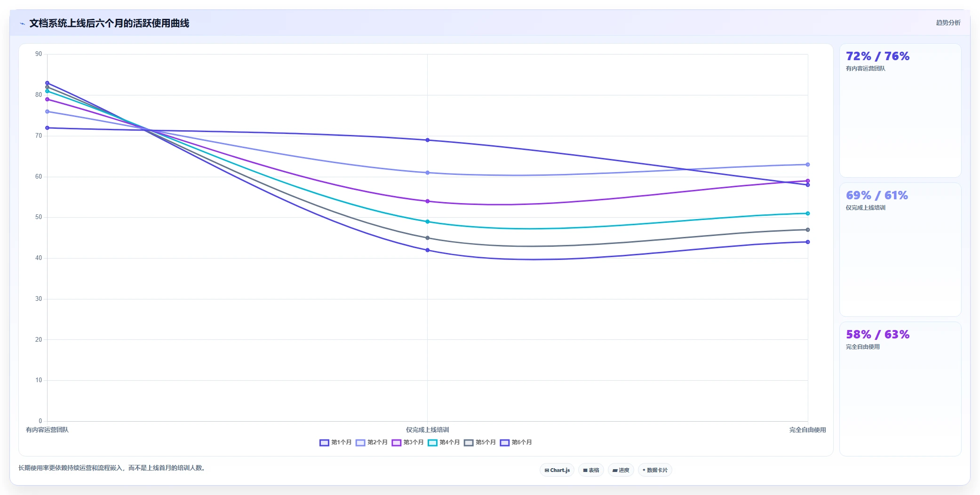Select 第5个月 point at 完全自由使用 (47)
980x495 pixels.
coord(808,230)
